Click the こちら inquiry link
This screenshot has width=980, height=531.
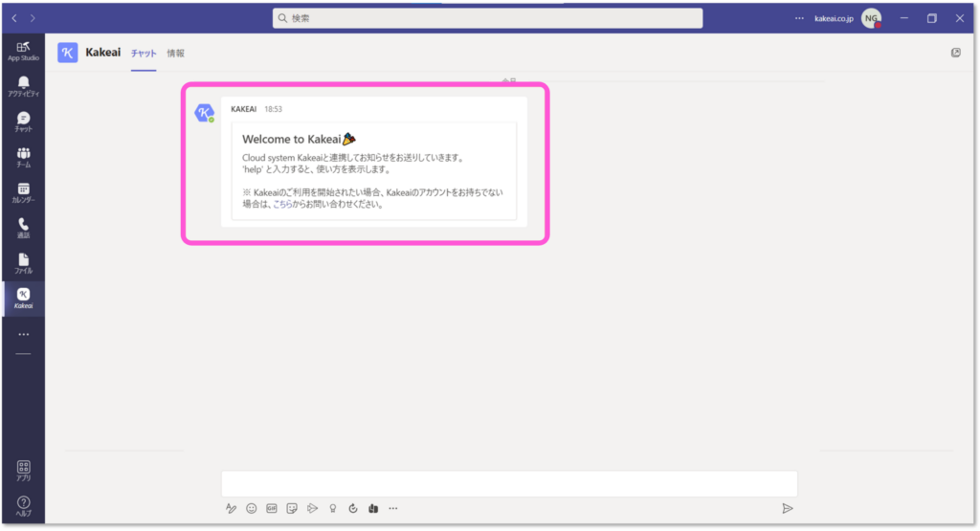point(282,205)
